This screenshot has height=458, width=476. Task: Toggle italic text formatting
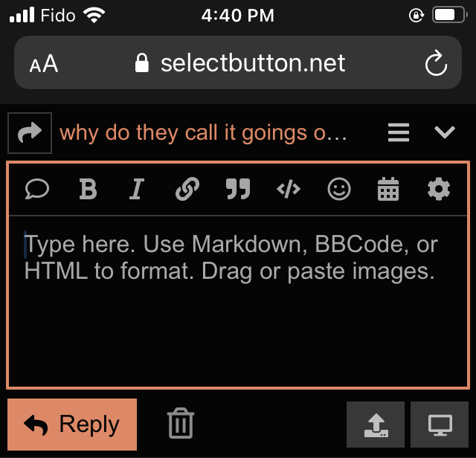click(x=136, y=190)
